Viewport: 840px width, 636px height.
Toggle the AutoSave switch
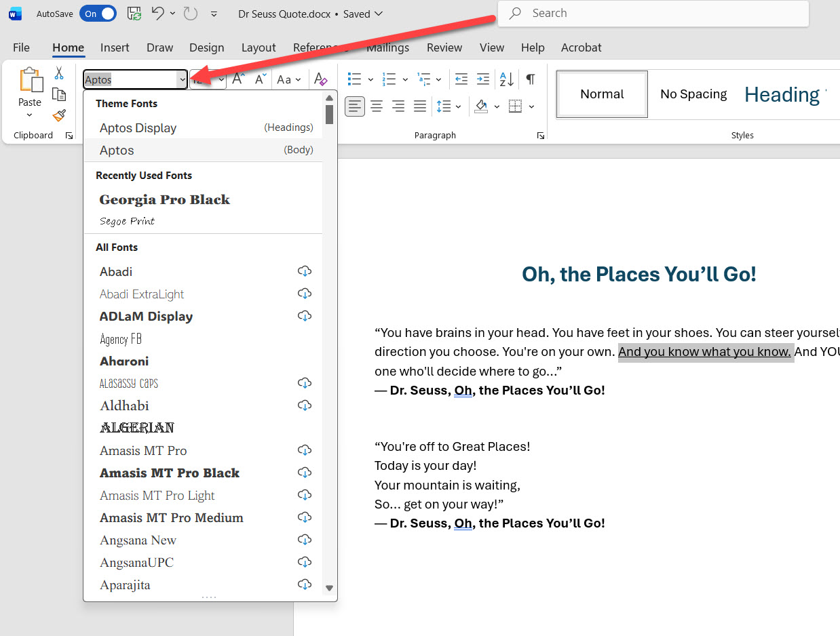98,14
